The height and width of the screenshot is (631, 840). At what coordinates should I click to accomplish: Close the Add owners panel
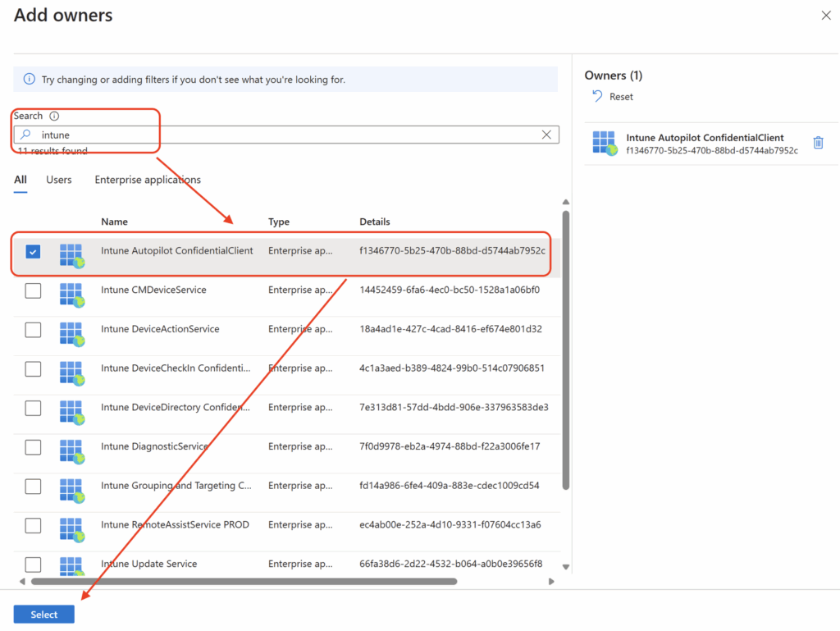[826, 16]
